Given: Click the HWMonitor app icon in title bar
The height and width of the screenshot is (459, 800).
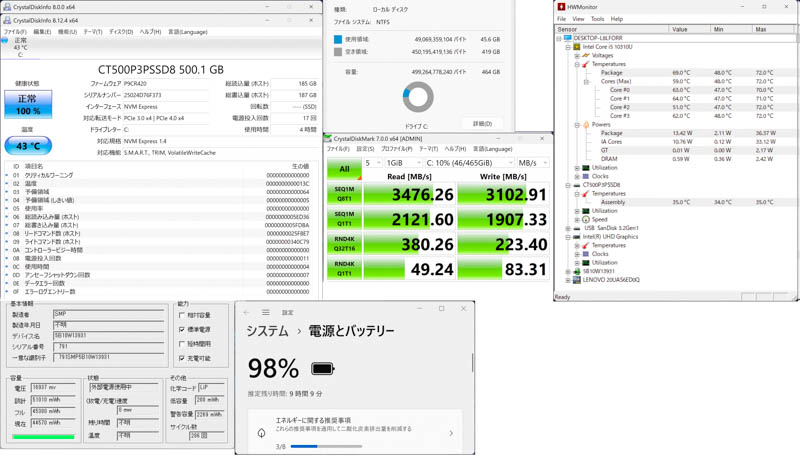Looking at the screenshot, I should (x=561, y=7).
